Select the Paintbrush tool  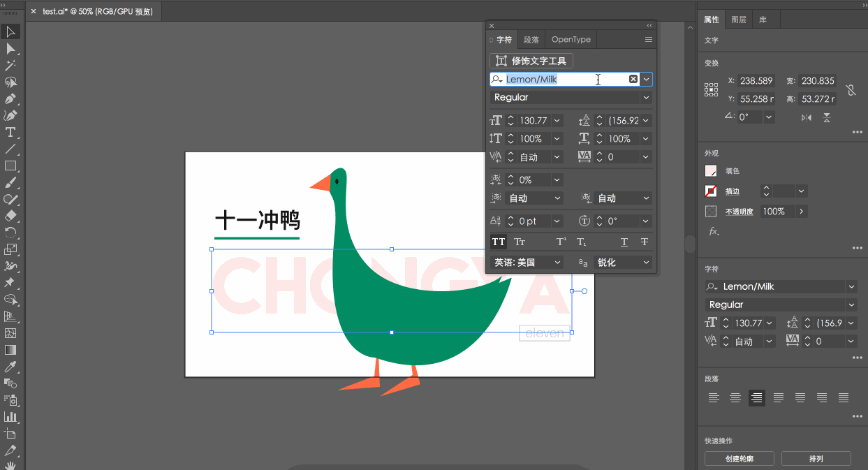point(11,182)
